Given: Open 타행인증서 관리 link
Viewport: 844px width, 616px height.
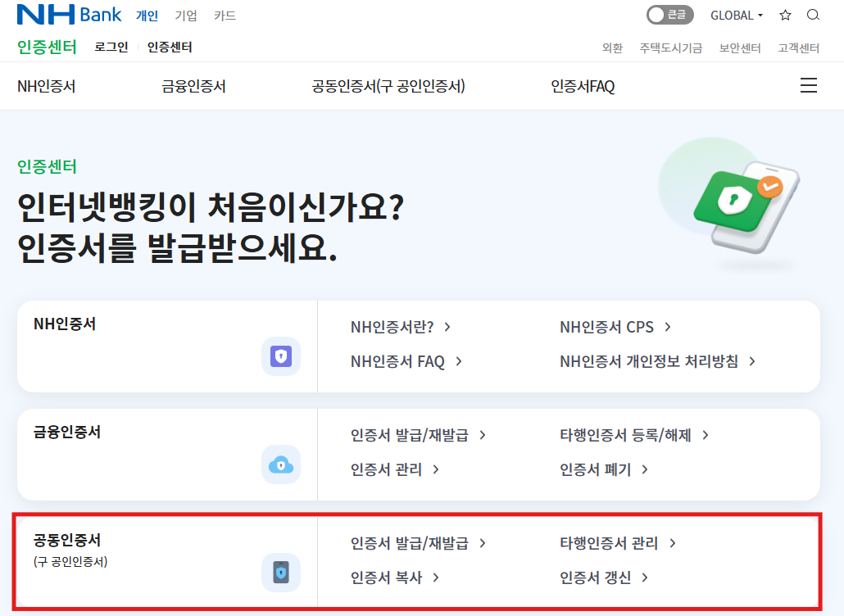Looking at the screenshot, I should (x=618, y=543).
